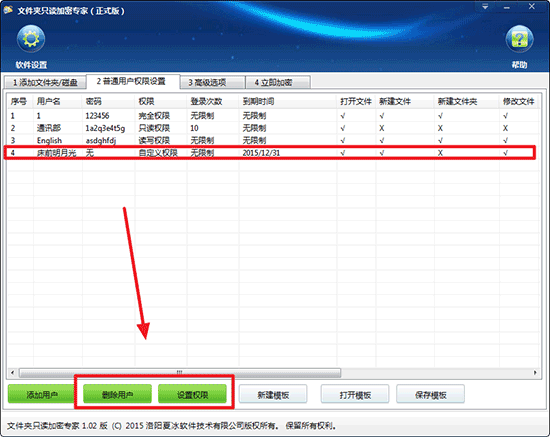Click the 修改文件 column header
The height and width of the screenshot is (437, 550).
(519, 101)
